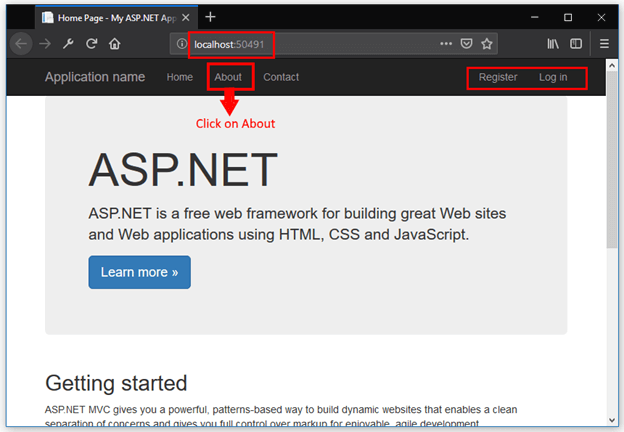Open the Contact nav item
The width and height of the screenshot is (624, 432).
click(x=281, y=77)
